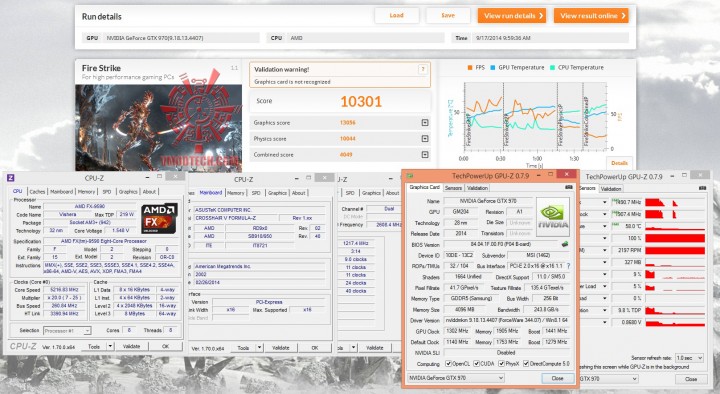
Task: Select Mainboard tab in second CPU-Z window
Action: point(211,192)
